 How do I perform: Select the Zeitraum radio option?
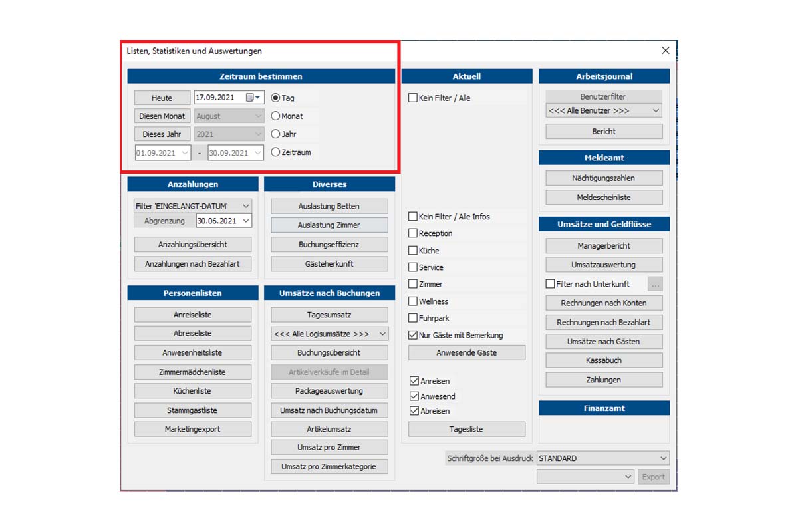[275, 152]
